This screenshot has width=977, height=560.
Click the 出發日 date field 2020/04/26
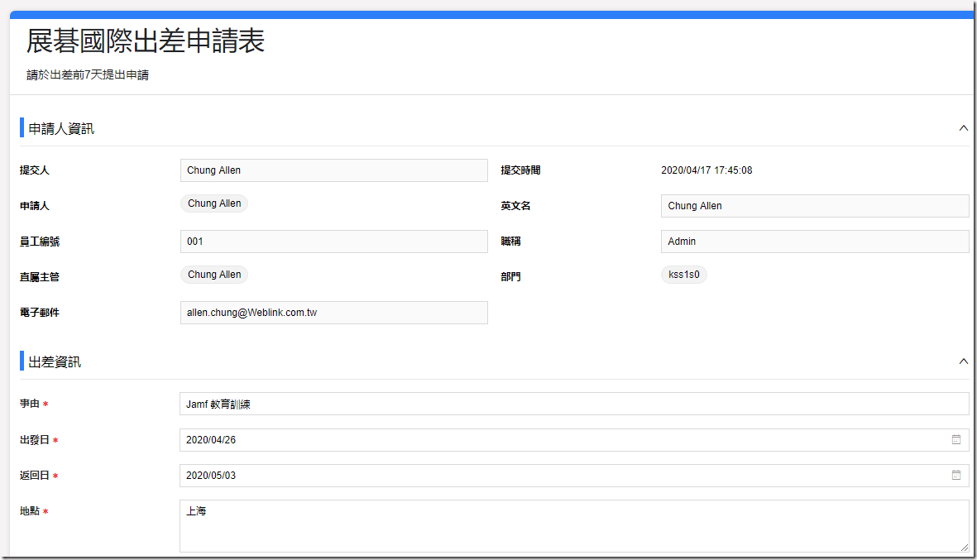574,440
